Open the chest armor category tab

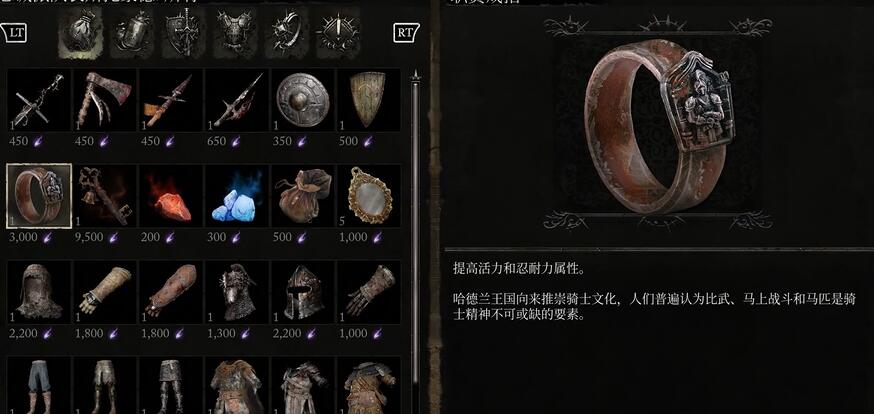[x=235, y=32]
